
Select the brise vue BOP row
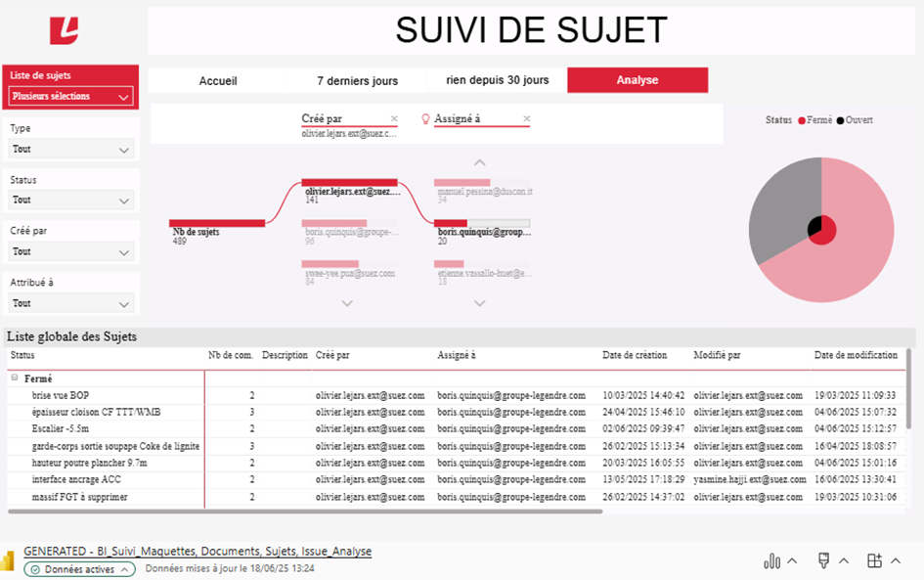pyautogui.click(x=457, y=395)
